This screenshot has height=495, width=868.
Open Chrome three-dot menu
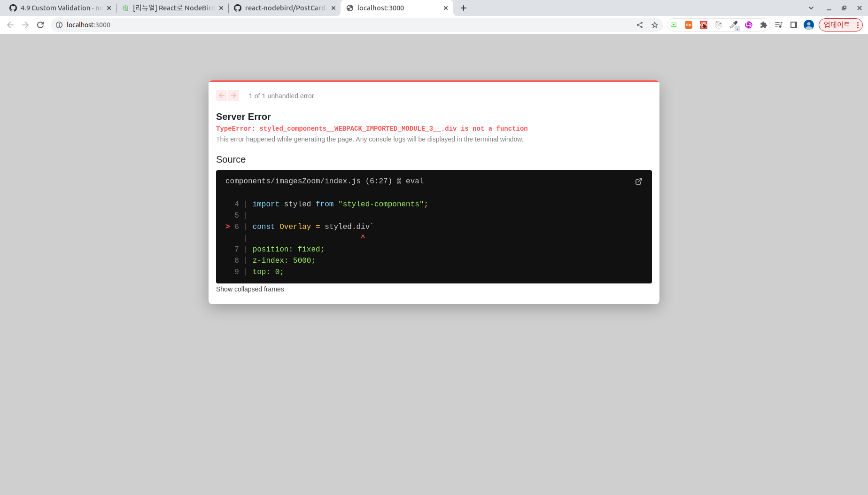[858, 25]
